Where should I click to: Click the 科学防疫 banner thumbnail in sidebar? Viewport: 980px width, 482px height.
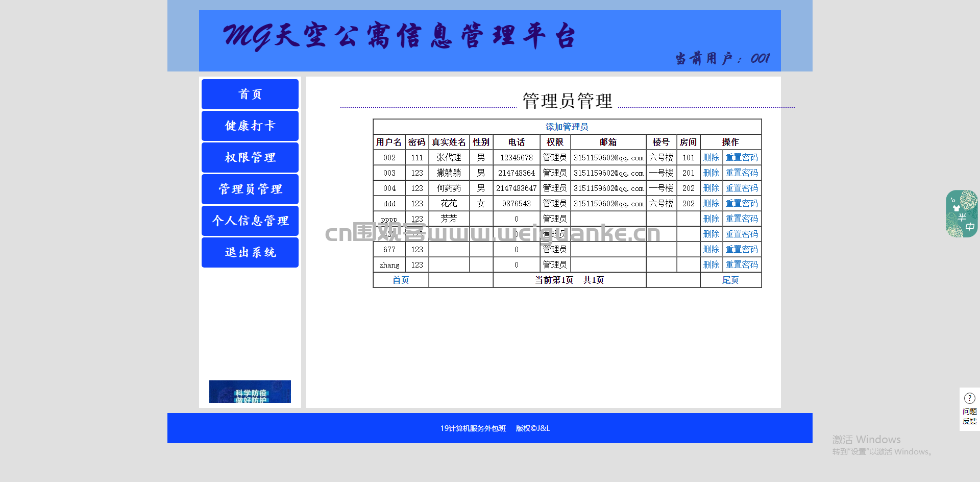point(250,392)
